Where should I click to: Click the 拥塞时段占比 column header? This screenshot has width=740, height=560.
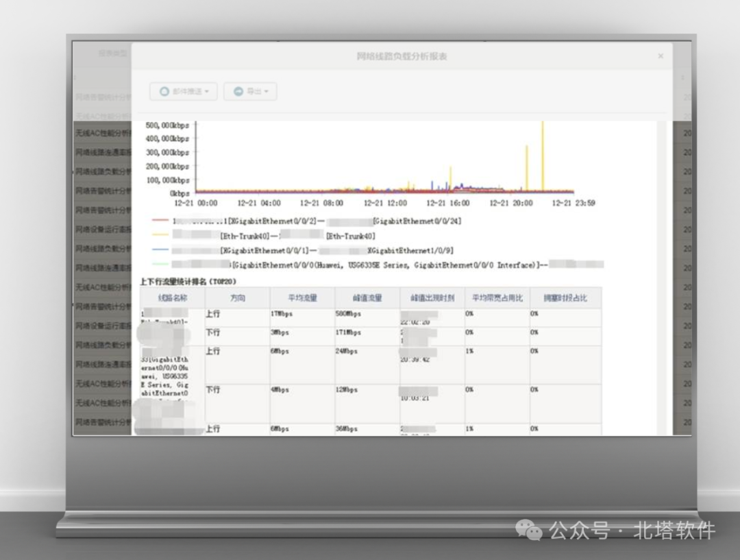[x=565, y=298]
